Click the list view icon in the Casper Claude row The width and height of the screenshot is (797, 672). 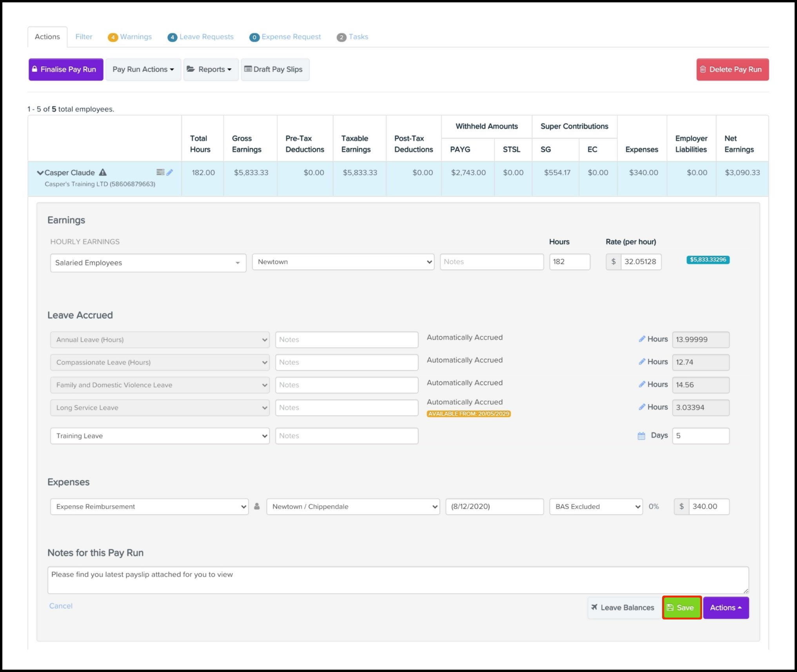160,172
